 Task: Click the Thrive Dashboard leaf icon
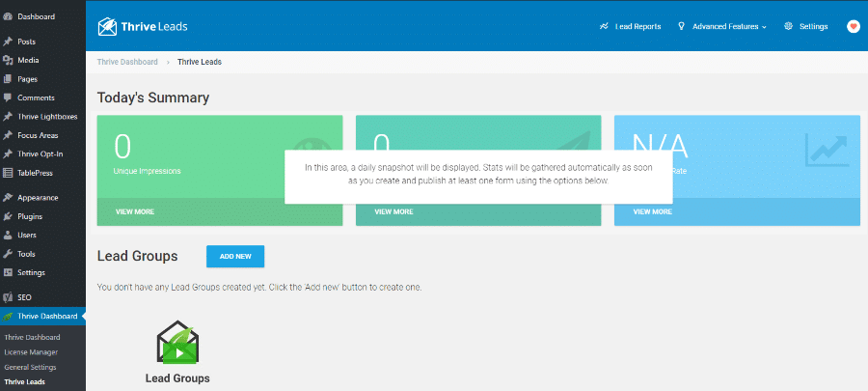coord(8,317)
